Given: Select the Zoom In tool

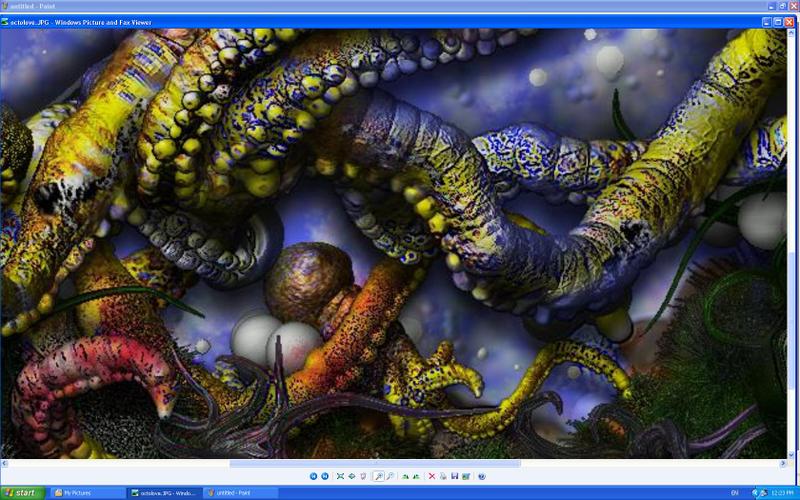Looking at the screenshot, I should click(378, 476).
